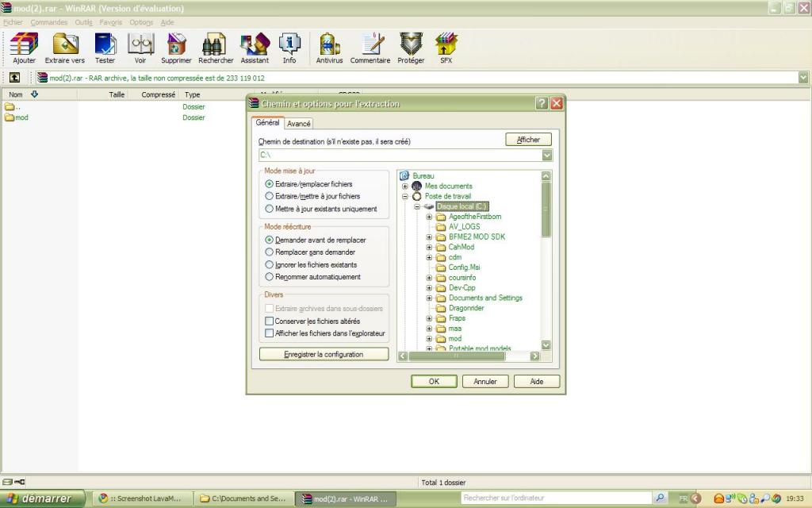Image resolution: width=812 pixels, height=508 pixels.
Task: Expand Dev-Cpp folder node
Action: click(429, 287)
